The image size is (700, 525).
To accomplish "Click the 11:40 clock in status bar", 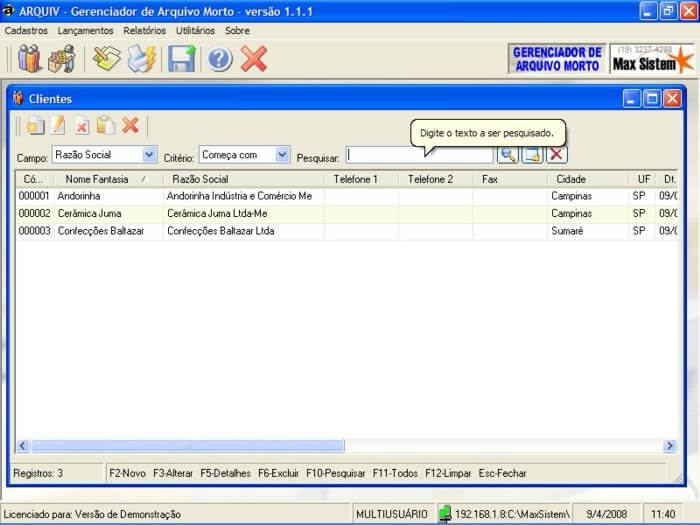I will pos(663,514).
